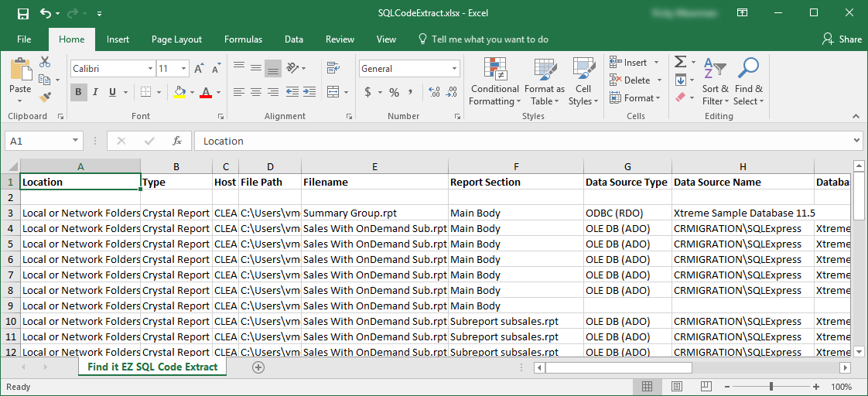Screen dimensions: 868x396
Task: Apply Percent Style icon
Action: click(394, 92)
